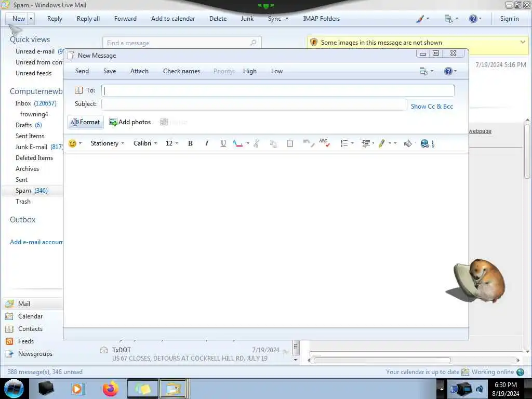Click Sign in button

[x=509, y=19]
